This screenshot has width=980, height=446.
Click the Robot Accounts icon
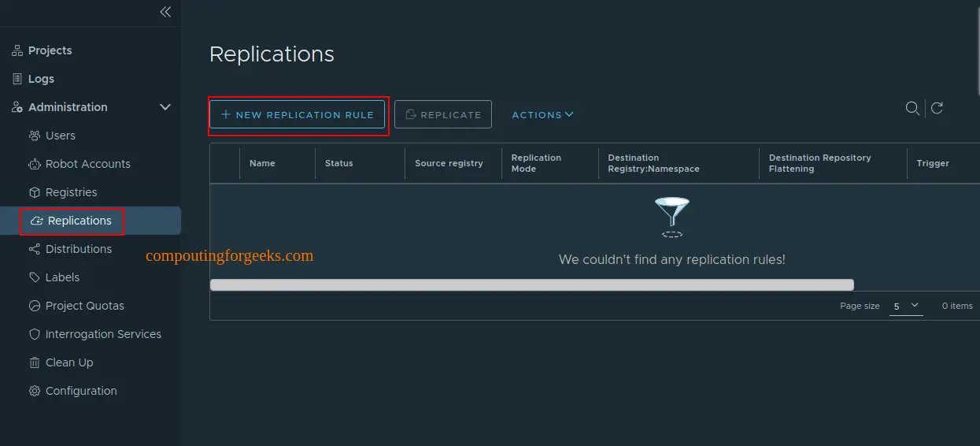pyautogui.click(x=34, y=164)
